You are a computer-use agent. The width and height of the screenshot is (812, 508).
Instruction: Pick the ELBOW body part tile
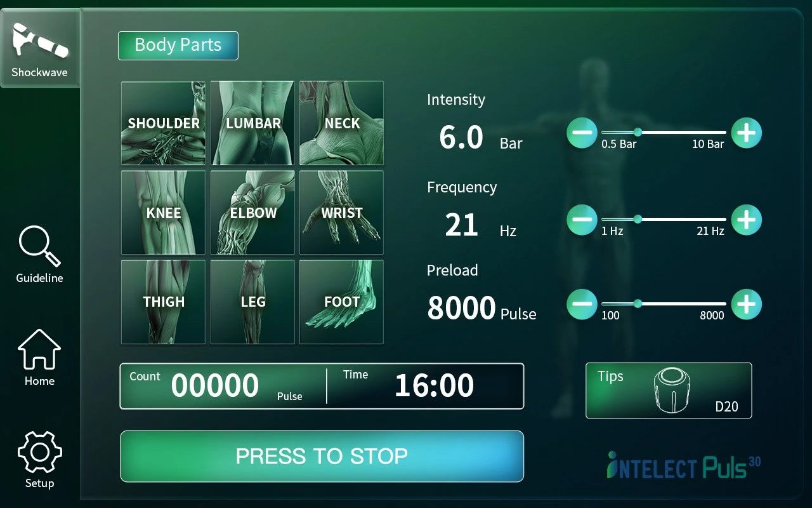click(x=252, y=213)
